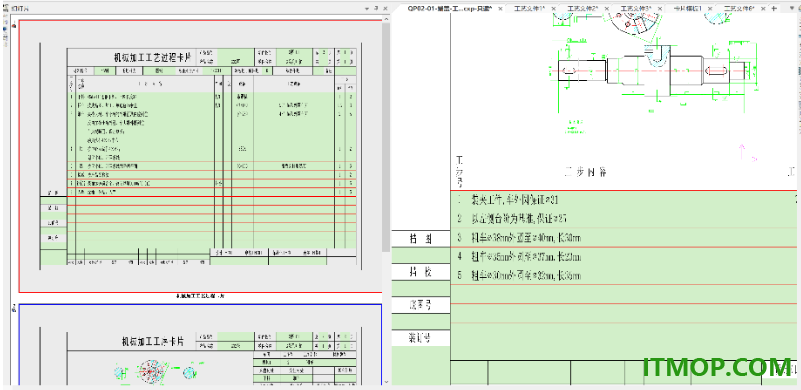Image resolution: width=801 pixels, height=390 pixels.
Task: Pin the 幻灯片 panel with the pushpin icon
Action: point(376,9)
